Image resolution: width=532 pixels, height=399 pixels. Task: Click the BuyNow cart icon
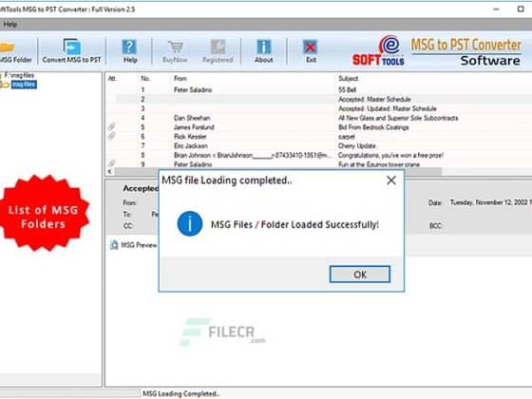point(175,51)
